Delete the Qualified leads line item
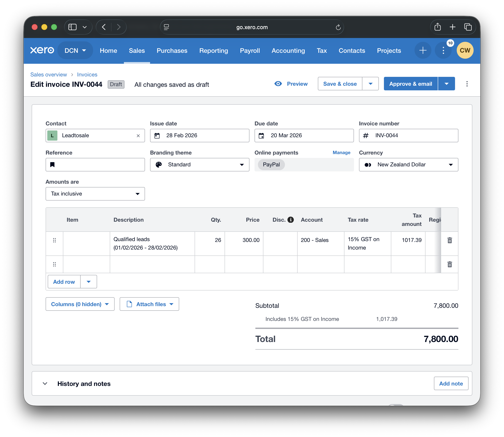 click(x=449, y=240)
